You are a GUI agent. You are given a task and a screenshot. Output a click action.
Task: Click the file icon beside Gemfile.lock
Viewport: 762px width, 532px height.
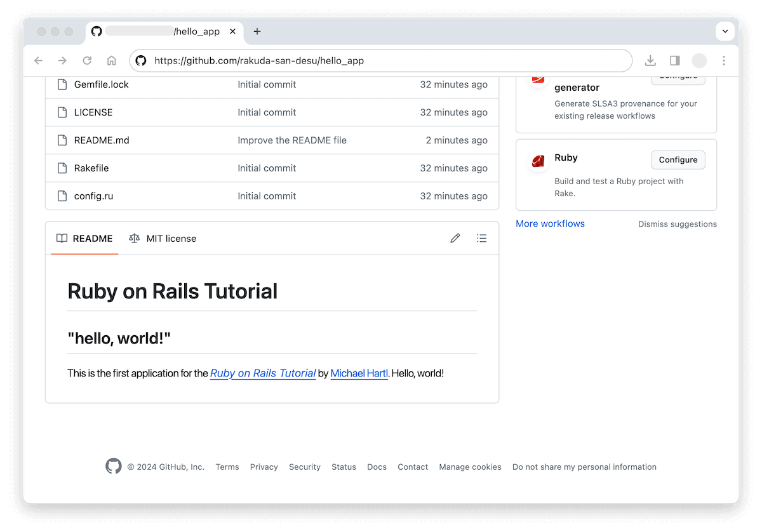pyautogui.click(x=62, y=84)
